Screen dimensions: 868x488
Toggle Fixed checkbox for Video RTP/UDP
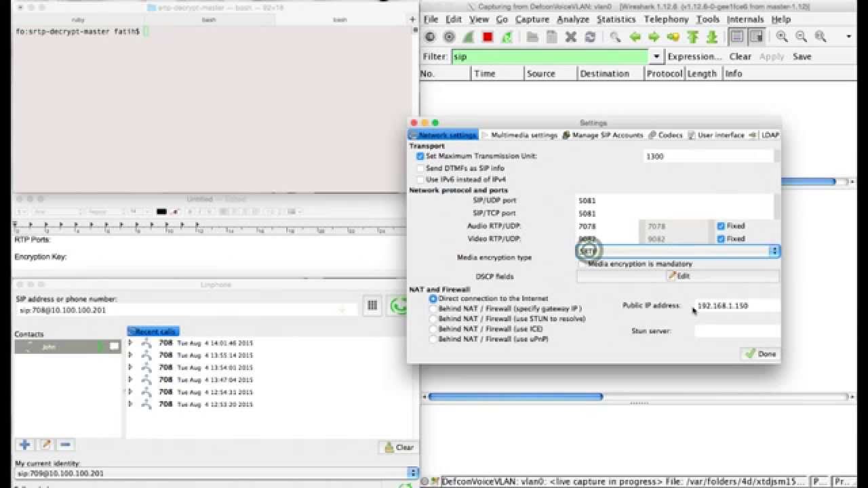tap(721, 239)
